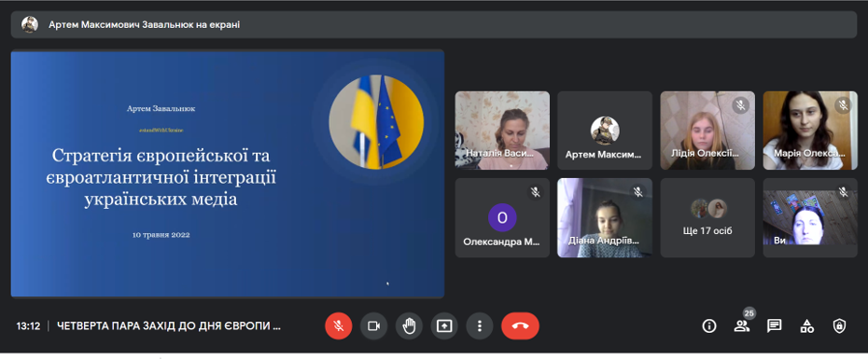Expand the 'Ще 17 осіб' tile
Screen dimensions: 868x359
pos(707,218)
